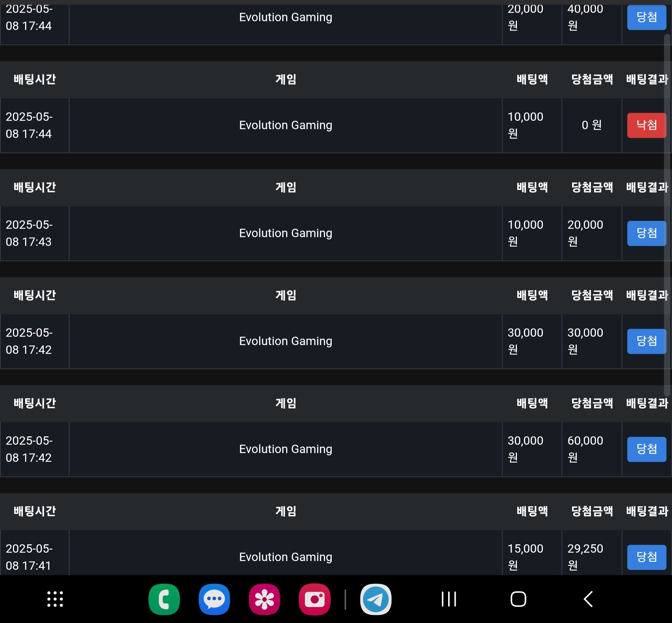Select Evolution Gaming in the 낙첨 row

(x=286, y=125)
